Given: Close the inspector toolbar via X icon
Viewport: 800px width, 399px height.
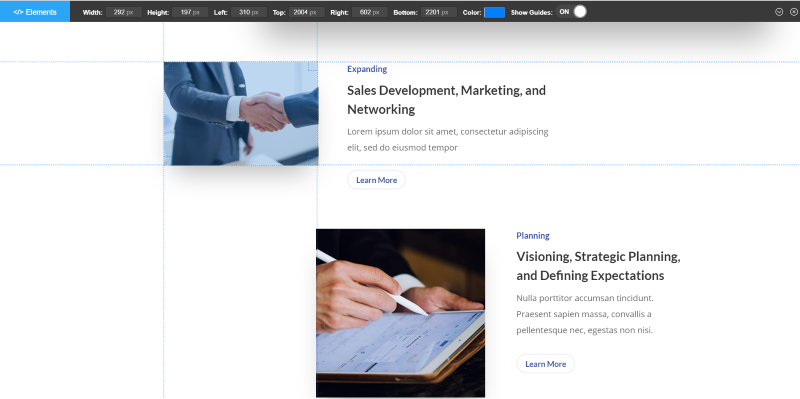Looking at the screenshot, I should click(793, 12).
